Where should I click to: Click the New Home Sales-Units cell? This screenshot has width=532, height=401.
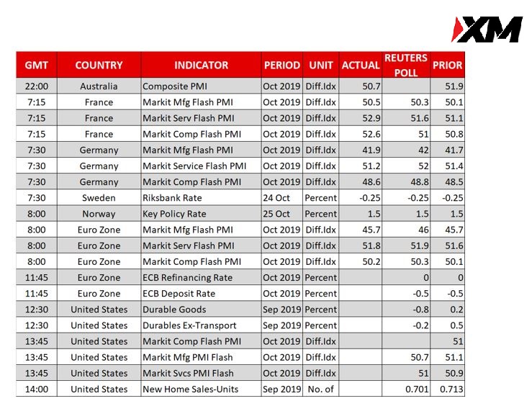(x=201, y=389)
